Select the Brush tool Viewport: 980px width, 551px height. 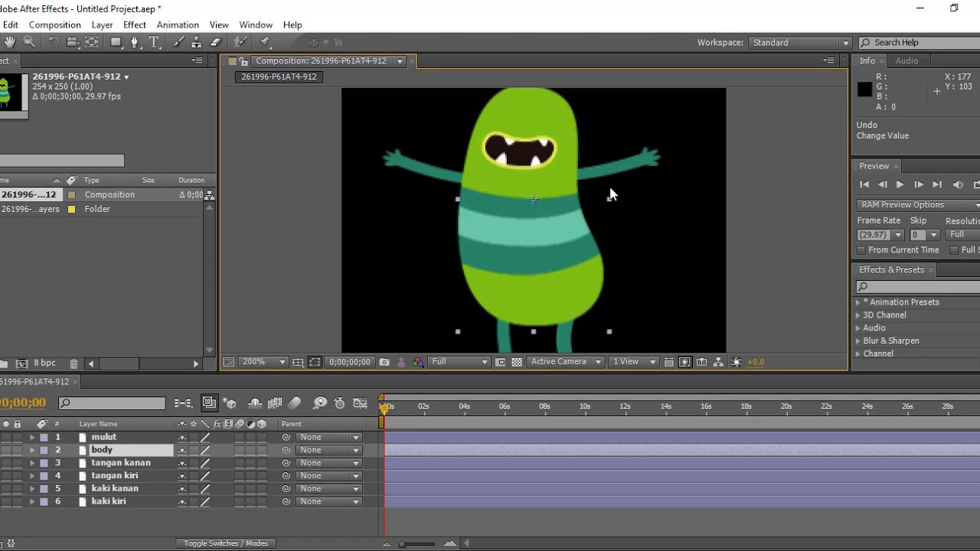(178, 42)
